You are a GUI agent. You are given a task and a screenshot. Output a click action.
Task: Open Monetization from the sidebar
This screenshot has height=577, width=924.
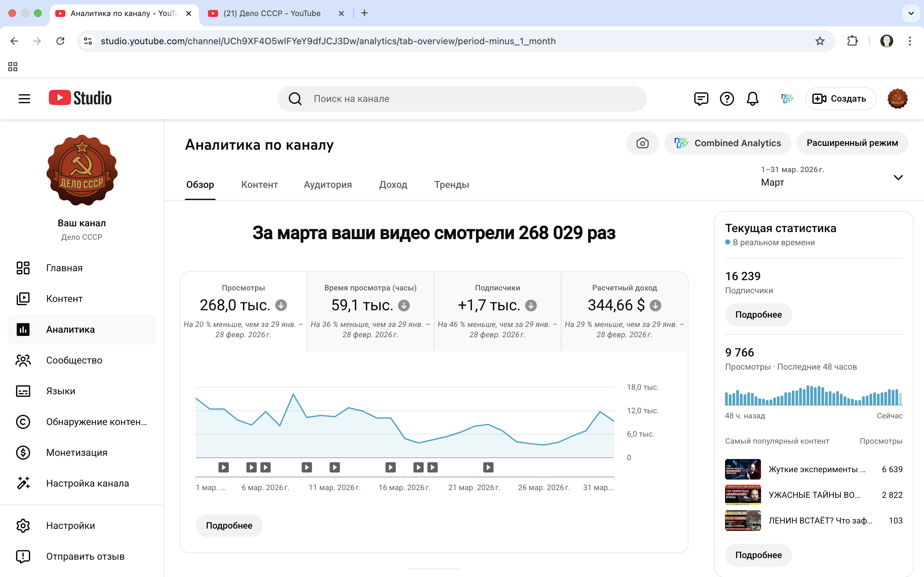pos(76,453)
